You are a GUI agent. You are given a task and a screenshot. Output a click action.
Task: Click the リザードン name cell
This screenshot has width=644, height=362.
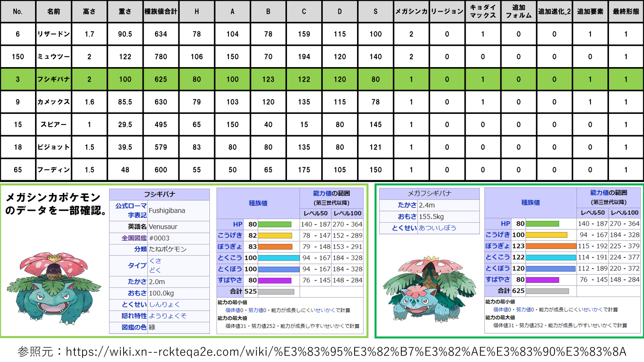tap(54, 34)
